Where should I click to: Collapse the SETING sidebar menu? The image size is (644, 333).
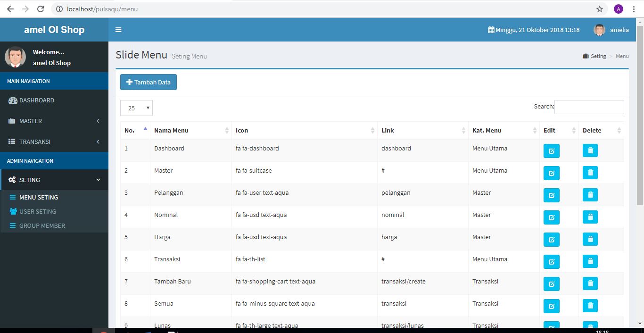tap(54, 180)
